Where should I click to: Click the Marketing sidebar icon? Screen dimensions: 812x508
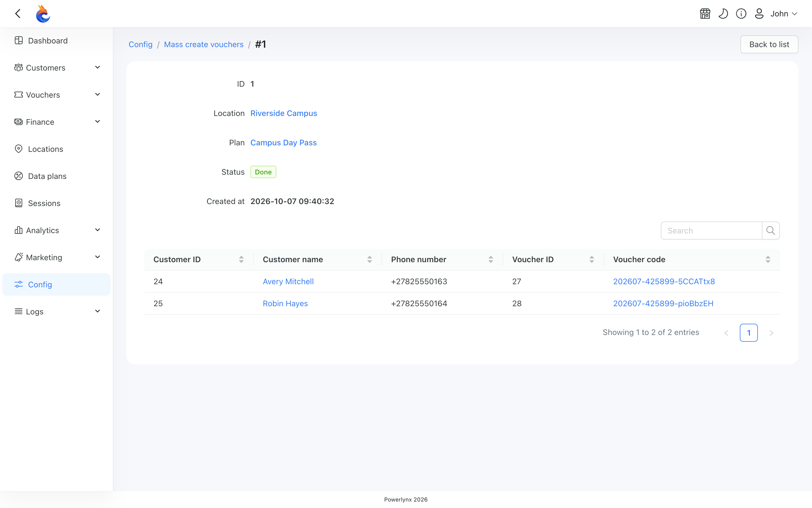pos(18,257)
